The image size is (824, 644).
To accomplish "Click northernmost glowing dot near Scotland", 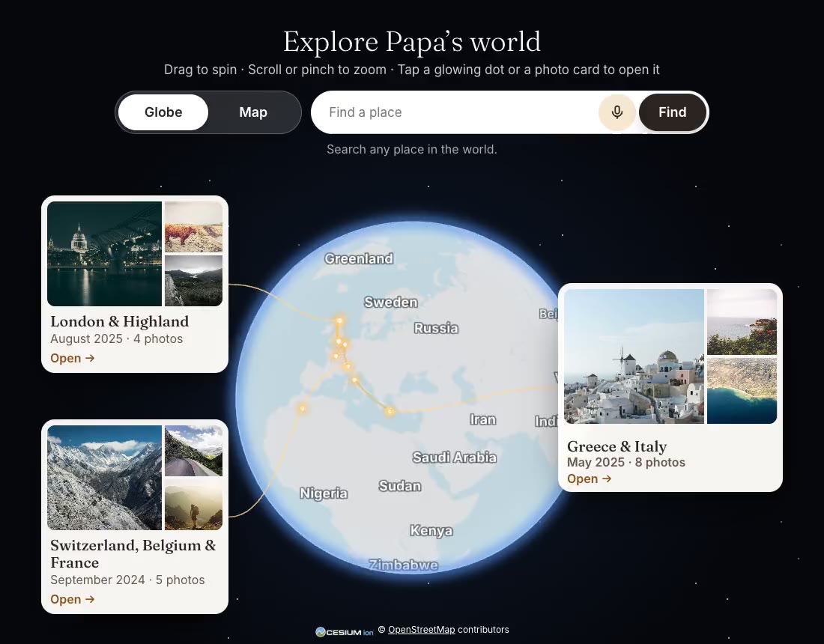I will 339,320.
